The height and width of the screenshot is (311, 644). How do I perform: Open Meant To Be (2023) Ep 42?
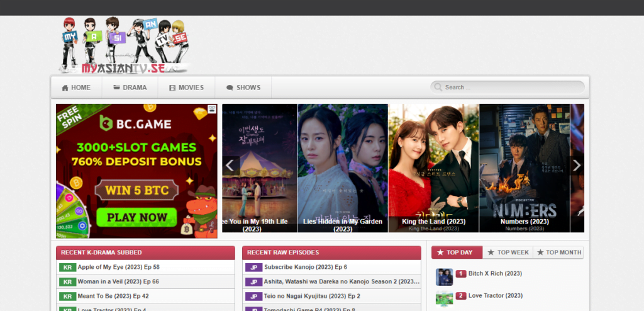coord(113,296)
